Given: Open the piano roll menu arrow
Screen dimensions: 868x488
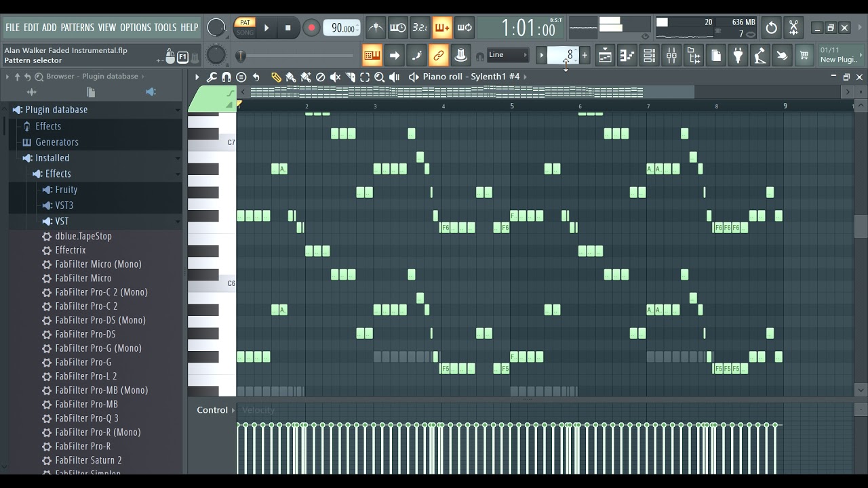Looking at the screenshot, I should (197, 77).
